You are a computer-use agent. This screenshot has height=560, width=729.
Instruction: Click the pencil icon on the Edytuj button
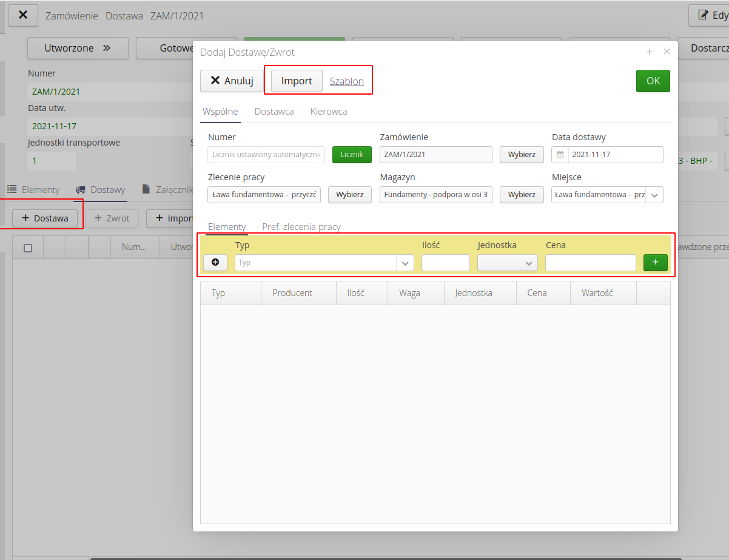704,15
